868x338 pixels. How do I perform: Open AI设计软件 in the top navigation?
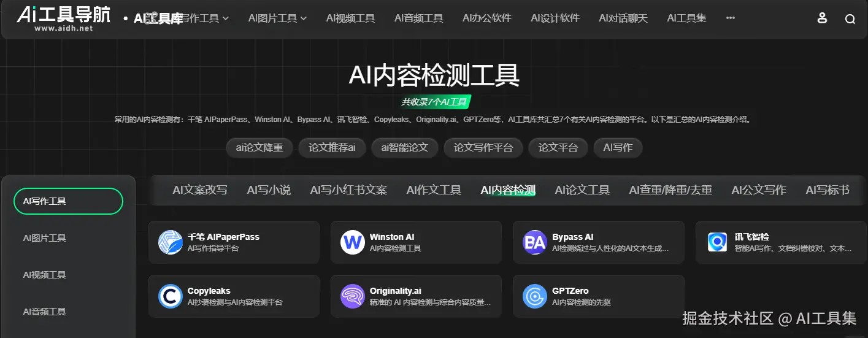coord(555,18)
